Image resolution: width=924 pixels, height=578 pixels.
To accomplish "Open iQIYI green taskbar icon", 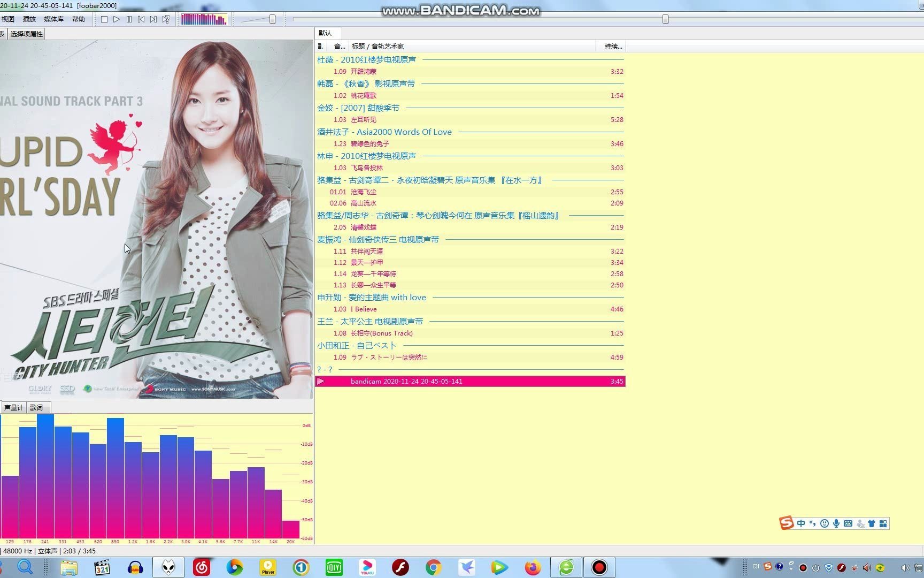I will 334,567.
